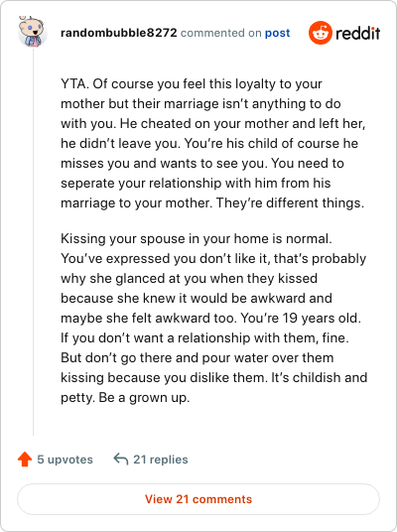Open the randombubble8272 user profile link

pos(119,33)
